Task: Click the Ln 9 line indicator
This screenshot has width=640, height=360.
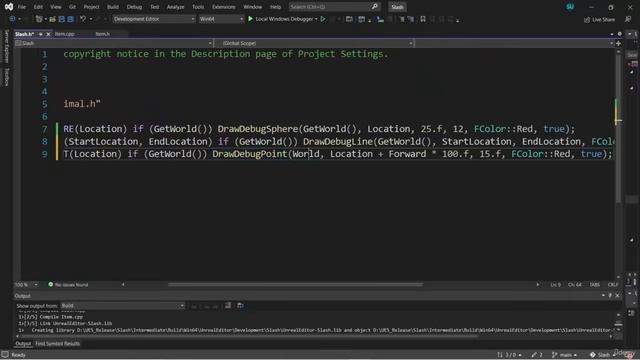Action: pyautogui.click(x=556, y=284)
